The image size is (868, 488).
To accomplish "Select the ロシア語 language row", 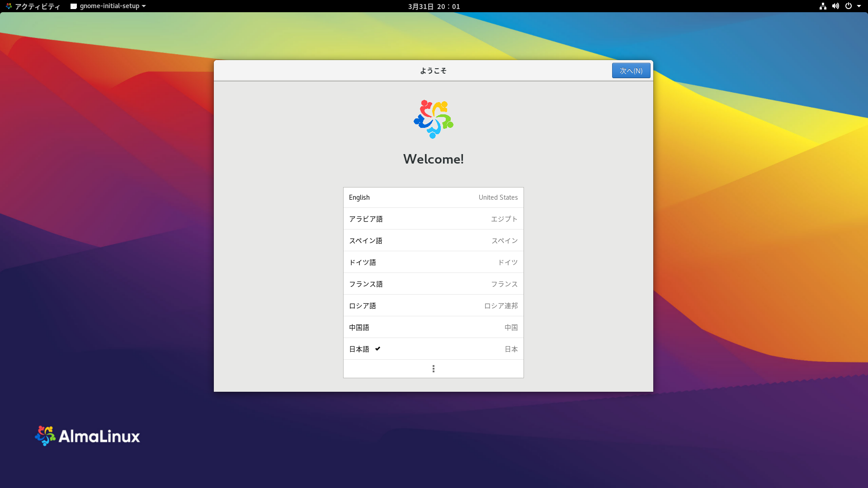I will coord(433,306).
